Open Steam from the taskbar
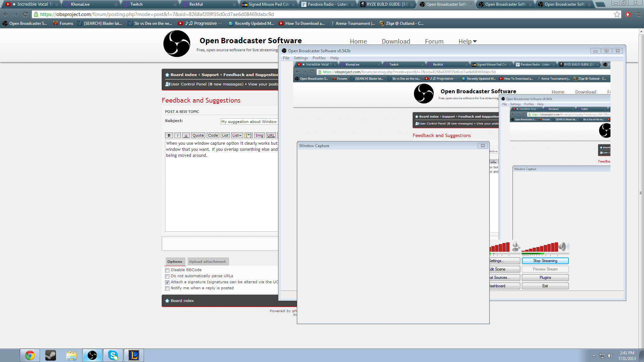The height and width of the screenshot is (362, 644). pyautogui.click(x=51, y=355)
